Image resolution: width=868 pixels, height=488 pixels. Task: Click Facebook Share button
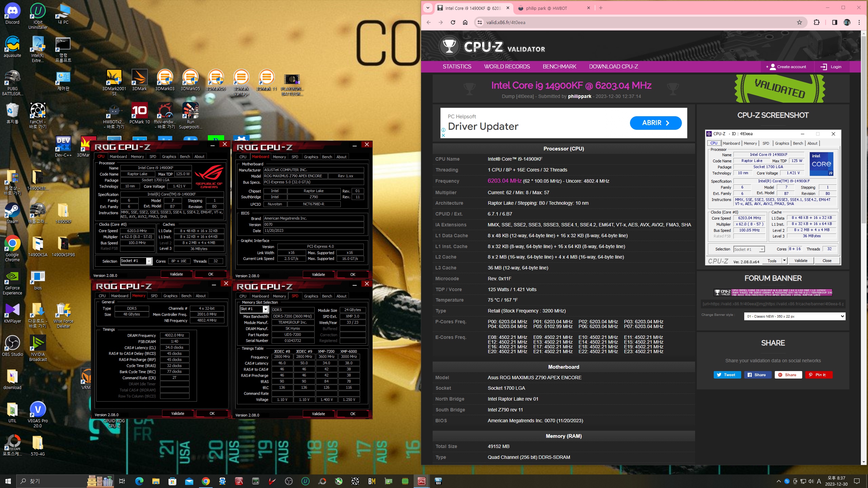pos(758,375)
